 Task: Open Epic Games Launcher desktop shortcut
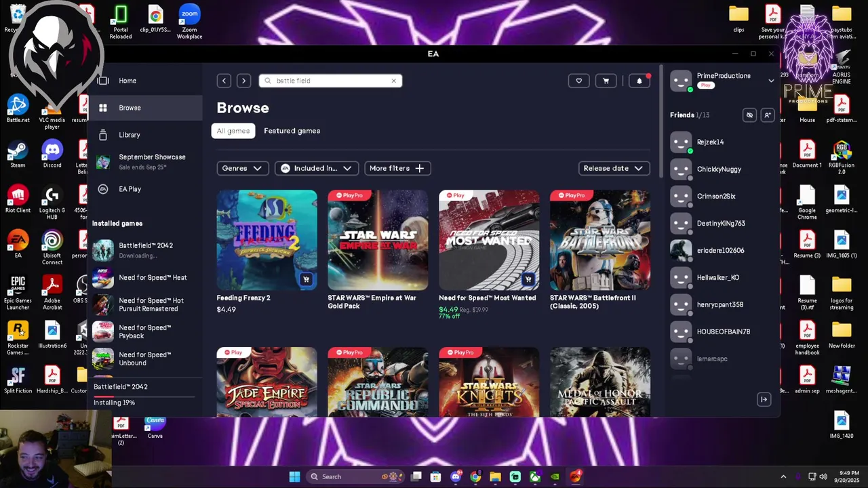tap(18, 293)
